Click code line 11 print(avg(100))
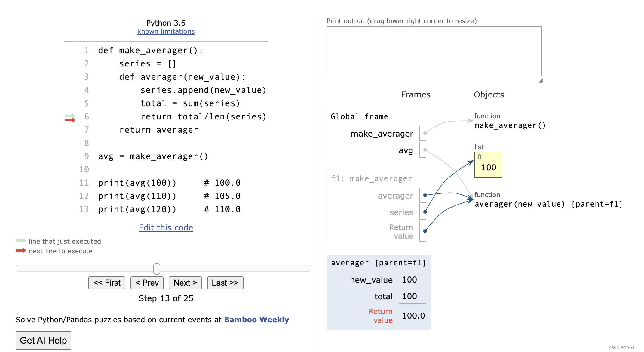Screen dimensions: 644x352 click(x=137, y=183)
